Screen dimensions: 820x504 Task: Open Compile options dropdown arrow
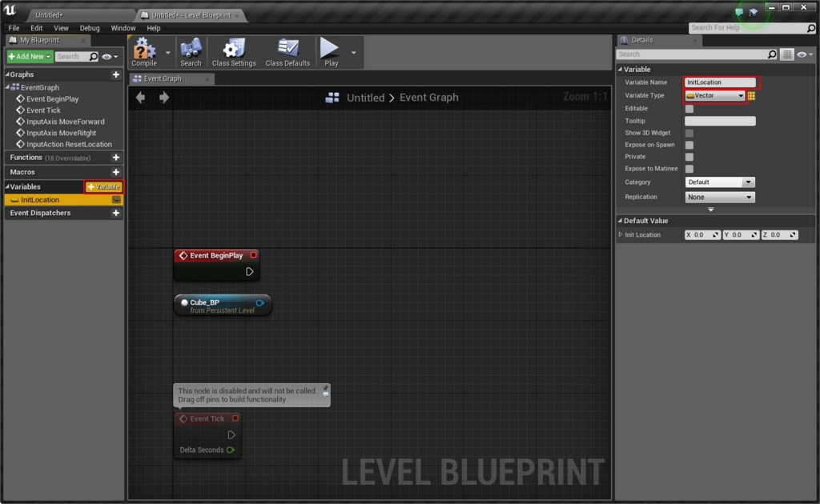tap(168, 53)
